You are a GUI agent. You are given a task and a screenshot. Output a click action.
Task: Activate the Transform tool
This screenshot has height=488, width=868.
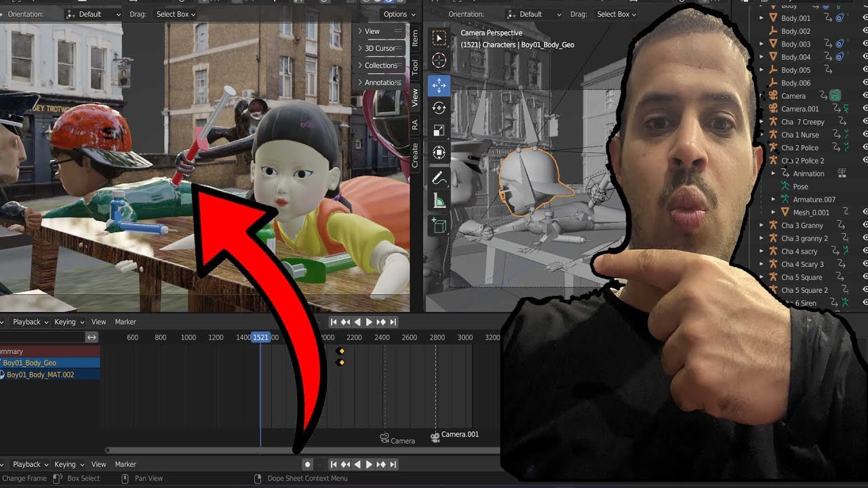(439, 153)
